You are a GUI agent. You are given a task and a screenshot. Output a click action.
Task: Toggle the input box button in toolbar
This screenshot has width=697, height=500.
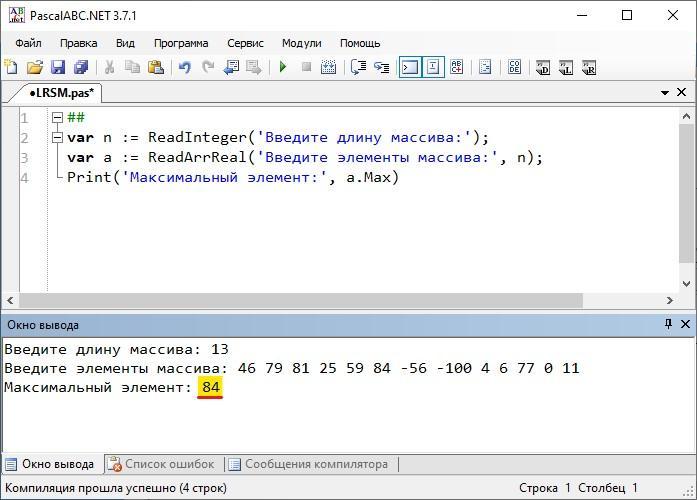(433, 68)
